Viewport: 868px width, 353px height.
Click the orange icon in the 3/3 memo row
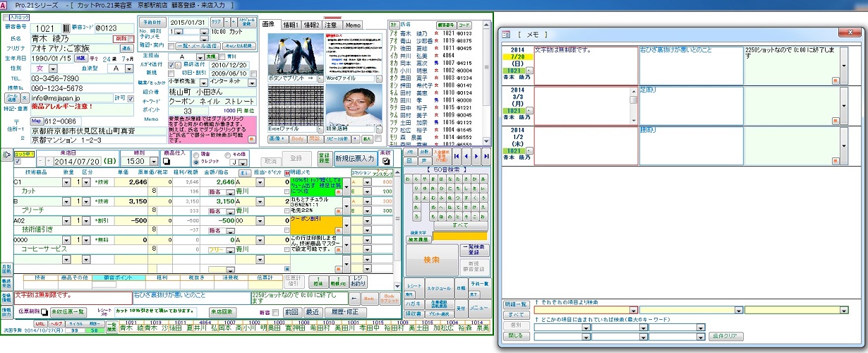click(834, 120)
